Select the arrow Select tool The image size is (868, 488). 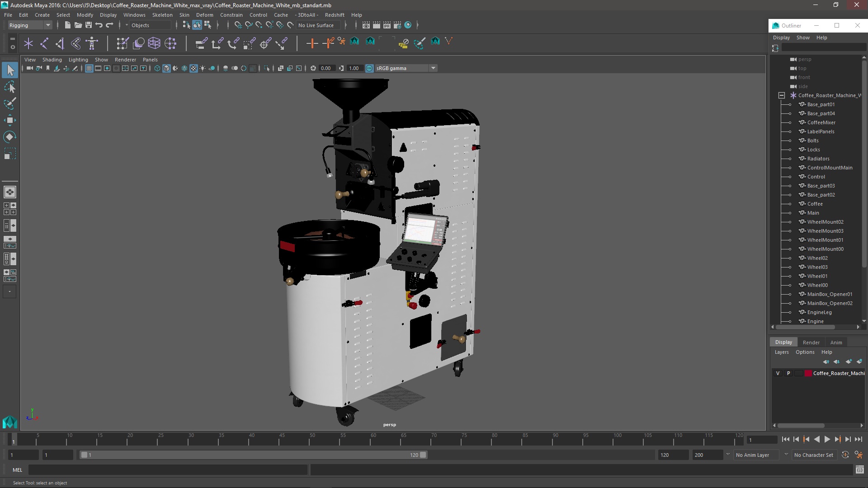(10, 70)
